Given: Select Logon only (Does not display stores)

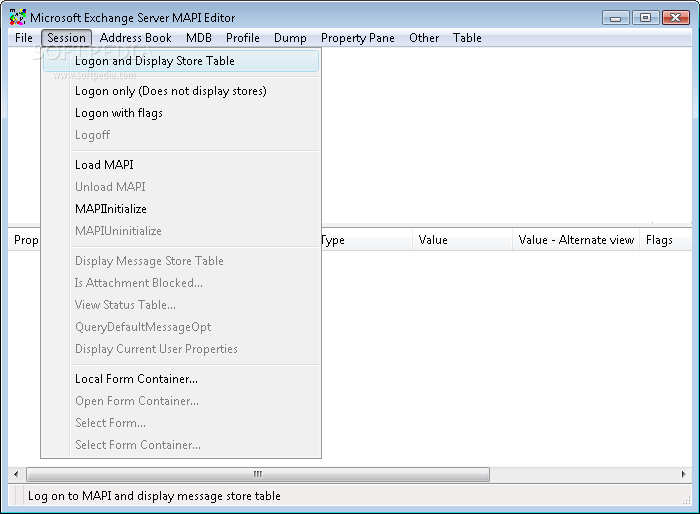Looking at the screenshot, I should coord(181,91).
